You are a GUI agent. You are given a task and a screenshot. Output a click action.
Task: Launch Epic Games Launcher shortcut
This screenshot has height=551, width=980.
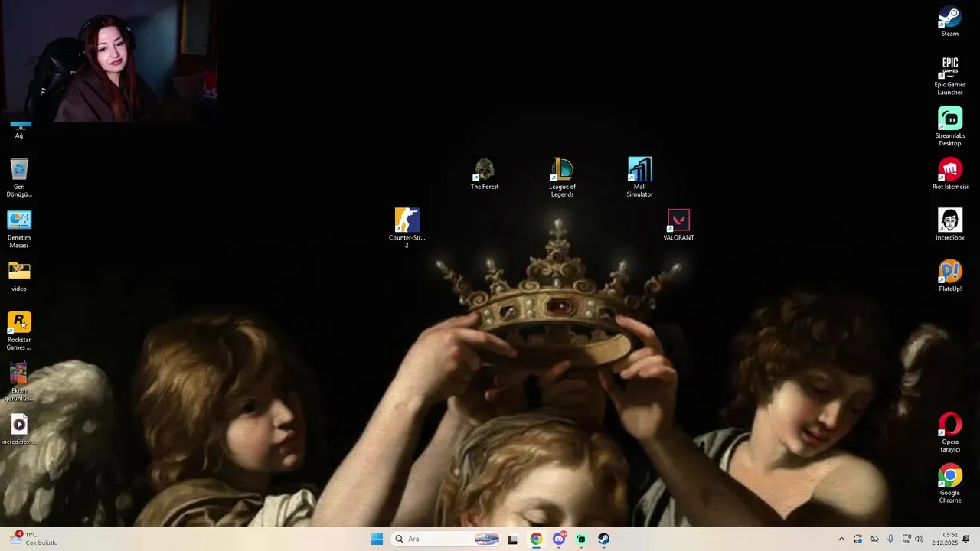(950, 76)
